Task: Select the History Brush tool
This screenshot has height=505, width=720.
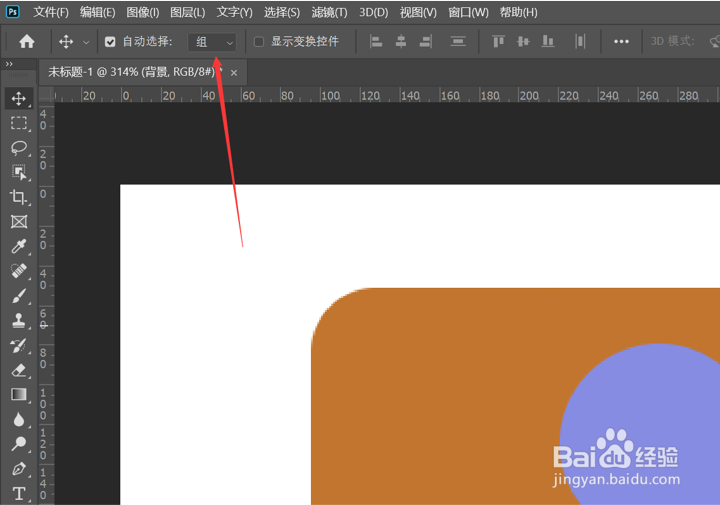Action: [19, 345]
